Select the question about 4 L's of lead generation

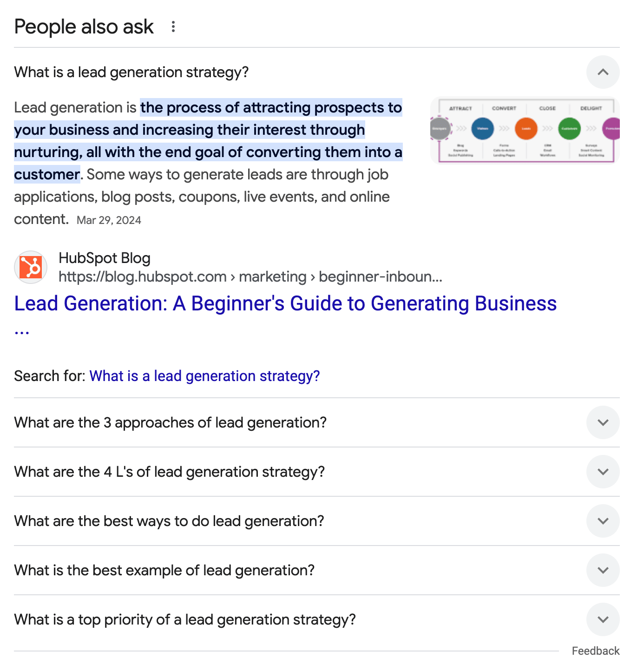click(x=170, y=472)
